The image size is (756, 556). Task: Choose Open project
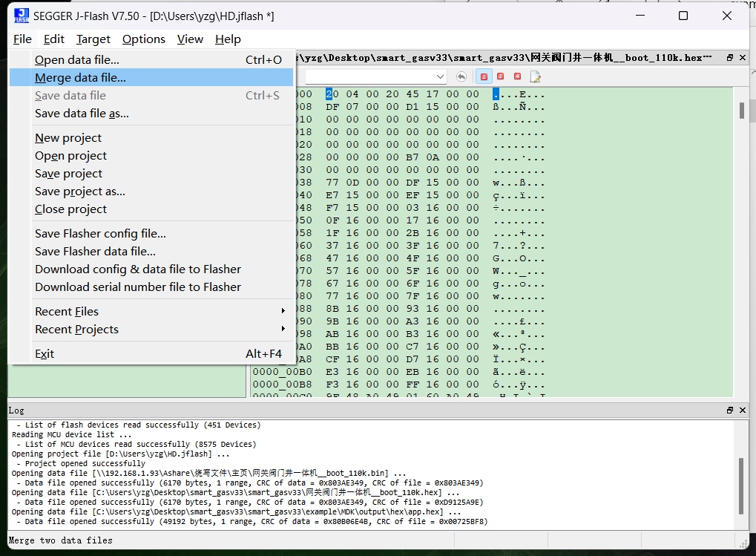151,156
